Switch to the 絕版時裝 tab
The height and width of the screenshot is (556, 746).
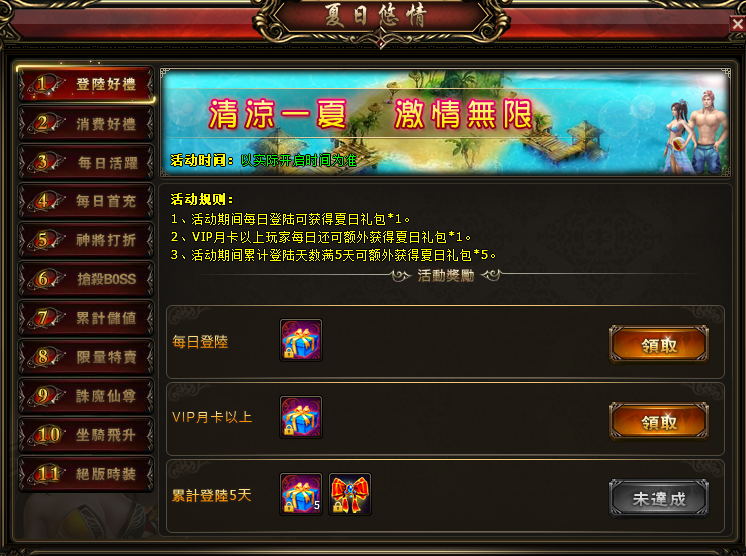pos(86,474)
